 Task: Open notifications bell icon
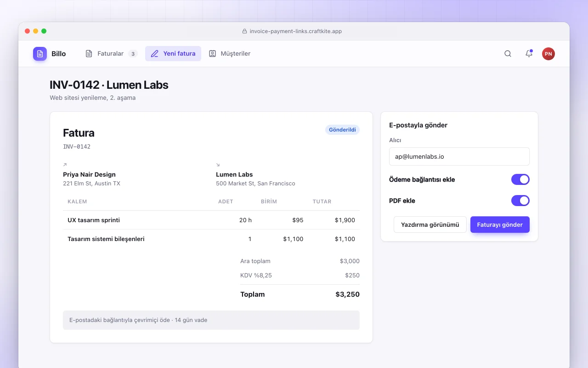[x=529, y=54]
